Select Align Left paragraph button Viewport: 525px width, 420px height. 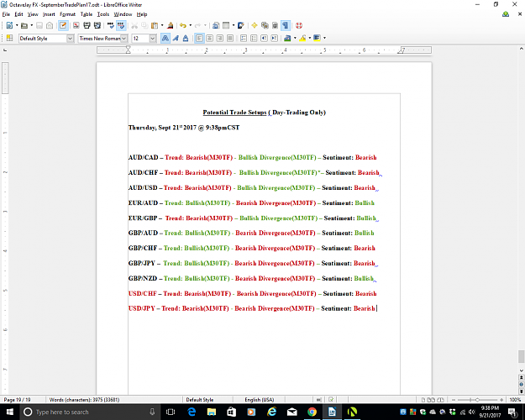pos(199,38)
